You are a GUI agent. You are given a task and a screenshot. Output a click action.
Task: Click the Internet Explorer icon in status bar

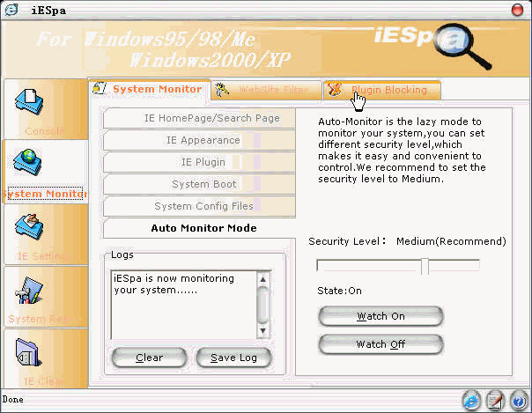coord(471,401)
